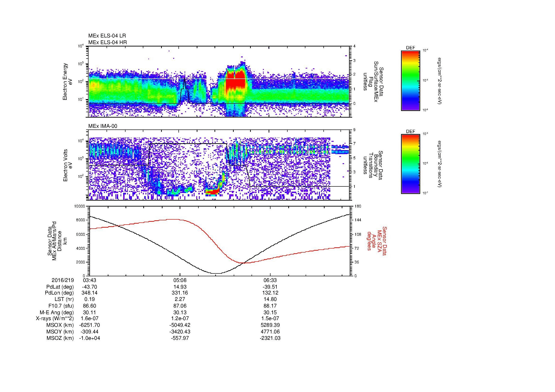Click the X-rays value '1.5e-07'
This screenshot has height=392, width=555.
click(270, 318)
